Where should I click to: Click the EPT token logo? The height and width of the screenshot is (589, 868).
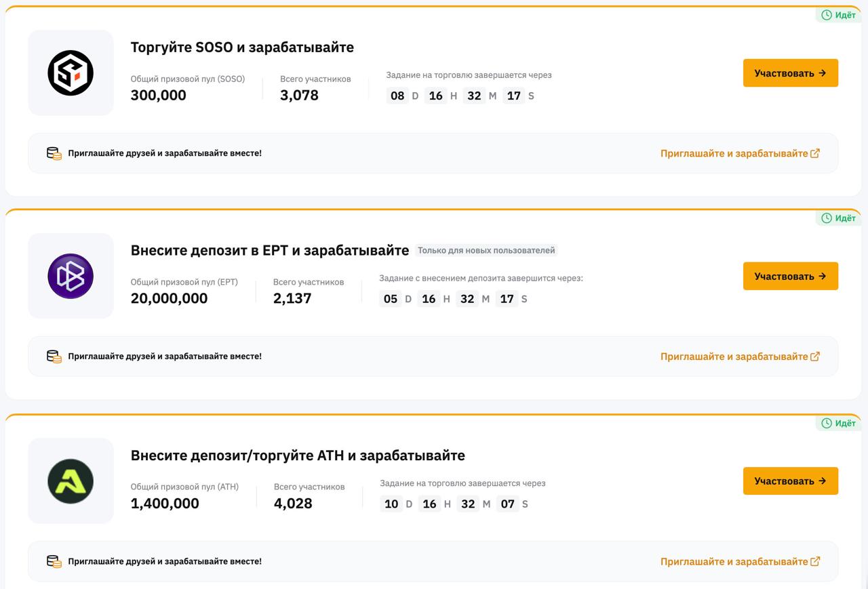(71, 276)
